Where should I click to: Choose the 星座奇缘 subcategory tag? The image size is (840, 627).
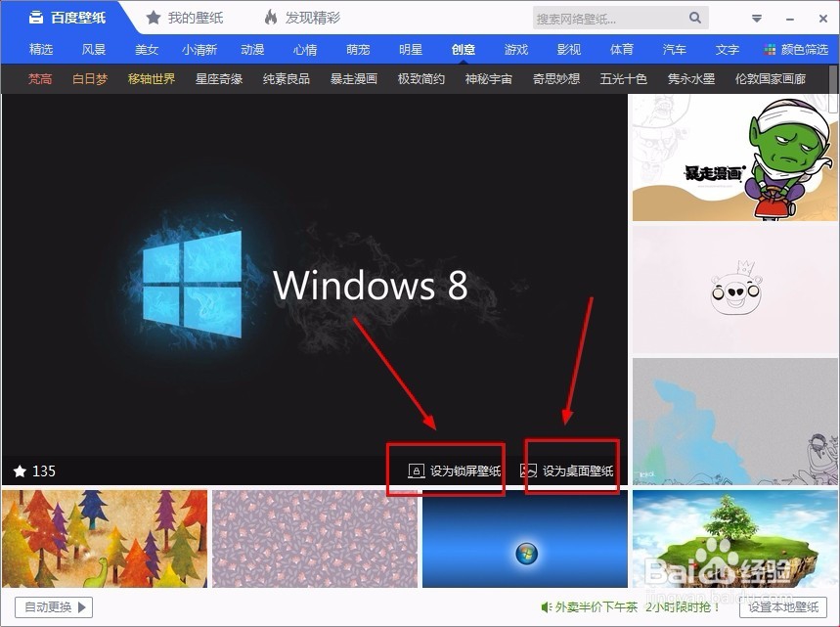(x=219, y=79)
